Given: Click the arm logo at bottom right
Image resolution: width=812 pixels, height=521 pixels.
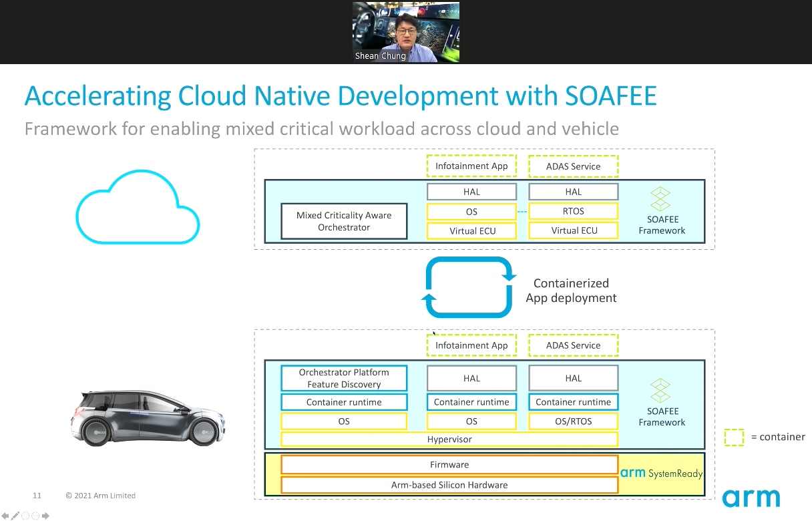Looking at the screenshot, I should [751, 498].
